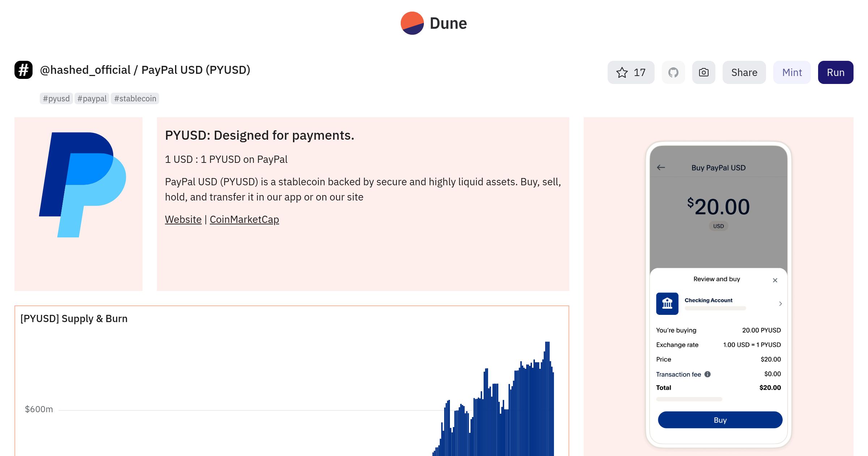Take a screenshot with the camera icon
Viewport: 868px width, 456px height.
[703, 72]
